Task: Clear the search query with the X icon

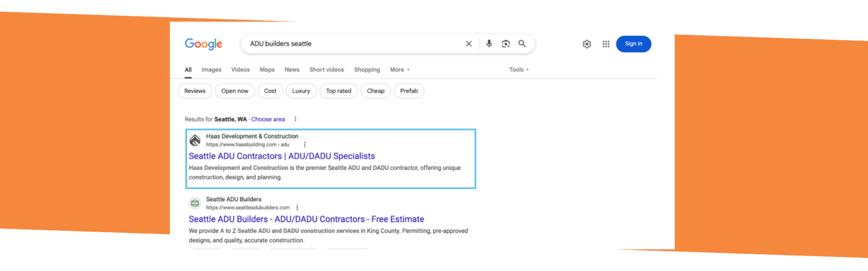Action: pos(469,44)
